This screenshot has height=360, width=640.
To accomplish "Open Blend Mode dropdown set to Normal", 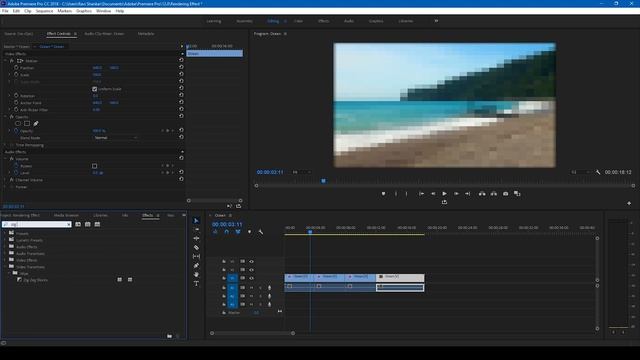I will pos(116,138).
